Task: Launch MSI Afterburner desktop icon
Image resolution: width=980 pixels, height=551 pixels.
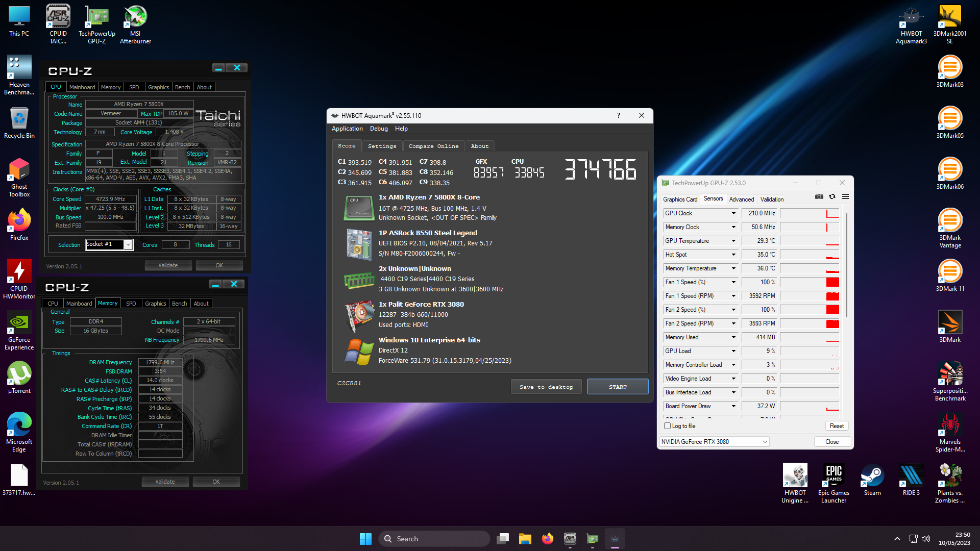Action: click(135, 24)
